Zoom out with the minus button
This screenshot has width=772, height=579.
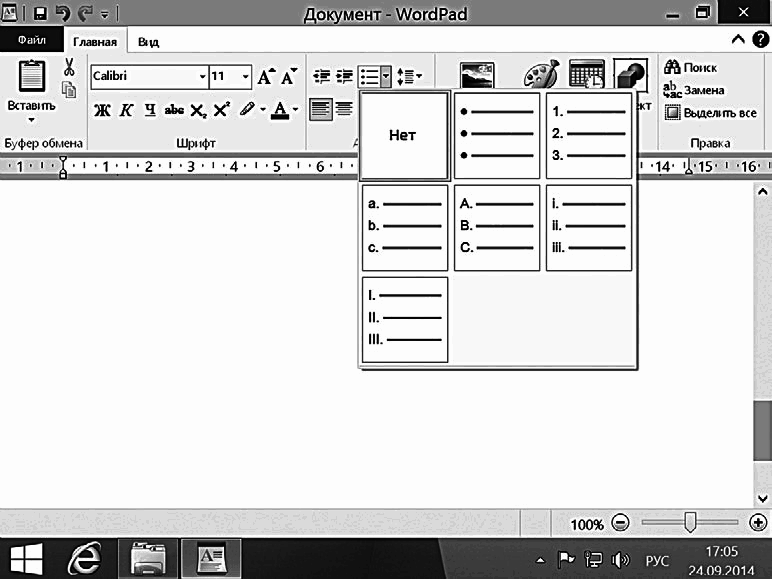pos(620,523)
